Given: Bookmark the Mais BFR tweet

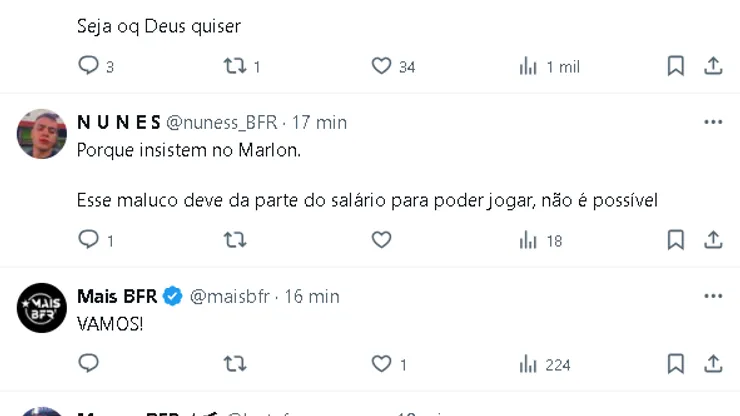Looking at the screenshot, I should [676, 364].
